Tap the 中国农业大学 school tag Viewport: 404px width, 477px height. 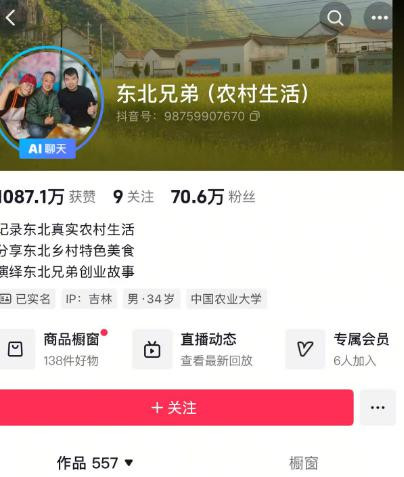click(226, 299)
